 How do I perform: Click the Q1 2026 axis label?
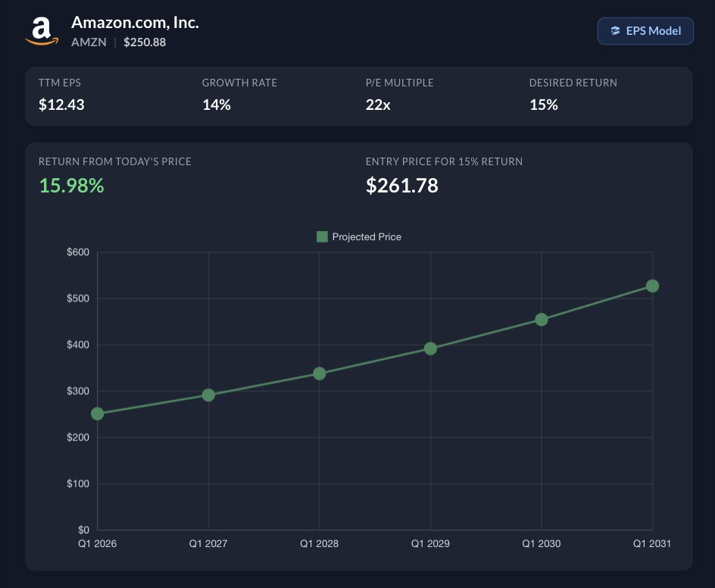(x=97, y=543)
